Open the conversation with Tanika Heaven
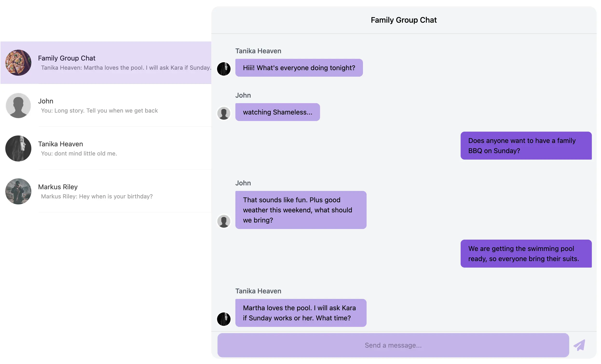This screenshot has width=601, height=364. 105,148
